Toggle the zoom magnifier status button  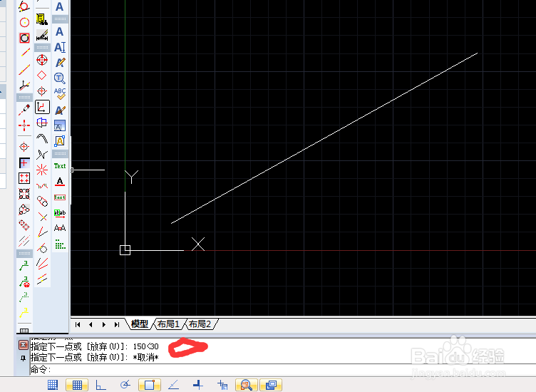[x=247, y=385]
